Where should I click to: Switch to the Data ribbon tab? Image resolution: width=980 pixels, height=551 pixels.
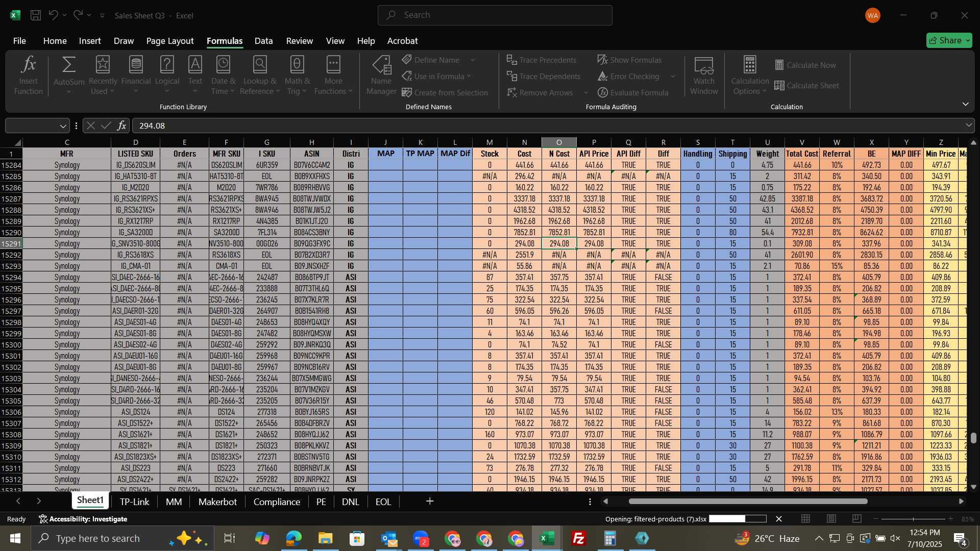coord(263,41)
